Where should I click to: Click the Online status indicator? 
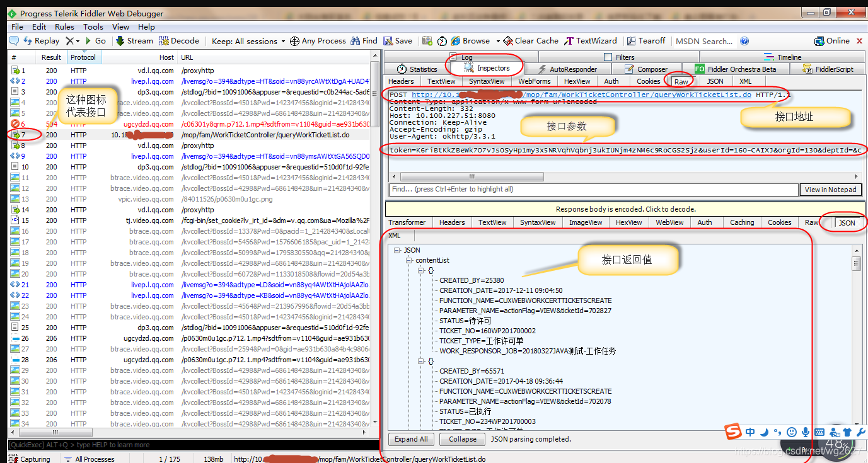tap(832, 41)
